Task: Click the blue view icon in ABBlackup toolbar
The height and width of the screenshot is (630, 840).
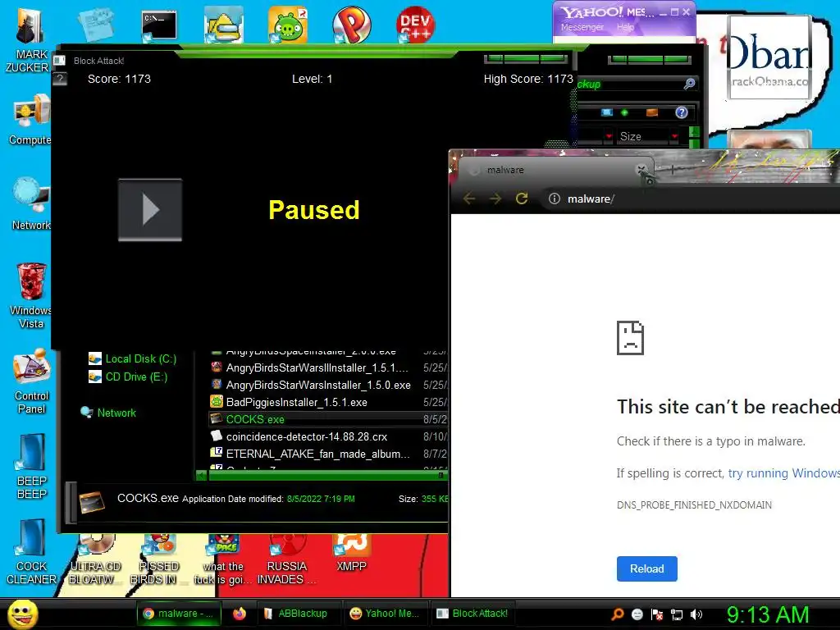Action: tap(607, 112)
